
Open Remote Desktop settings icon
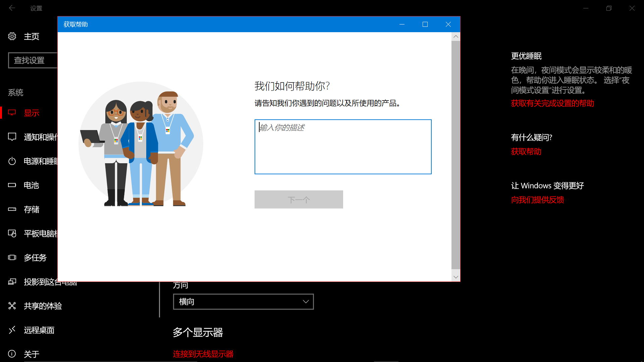coord(12,330)
